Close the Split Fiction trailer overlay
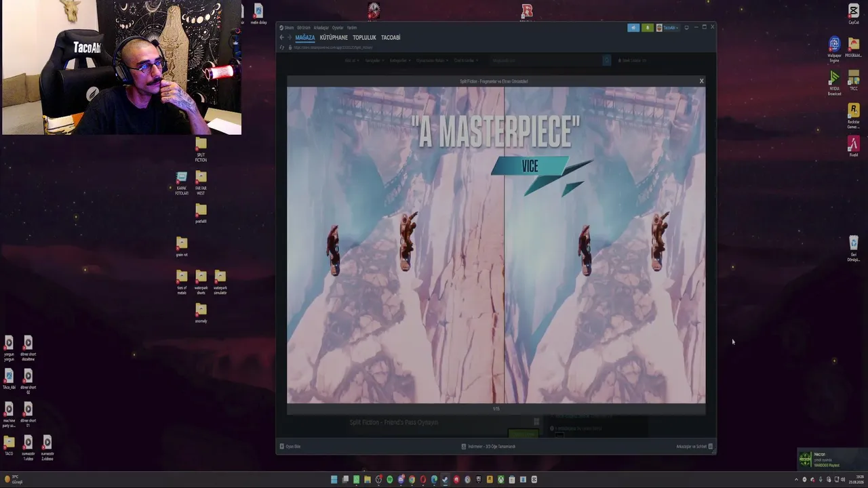868x488 pixels. pos(701,81)
